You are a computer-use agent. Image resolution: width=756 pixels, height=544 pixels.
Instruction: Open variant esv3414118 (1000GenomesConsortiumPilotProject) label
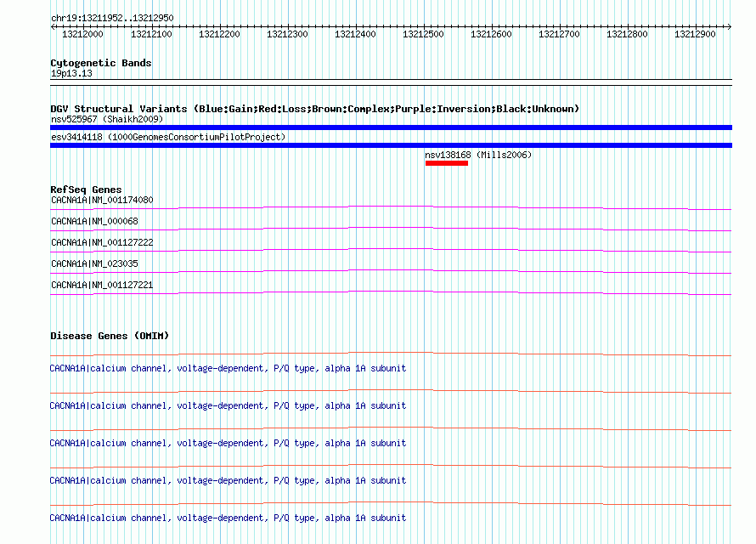[x=168, y=137]
